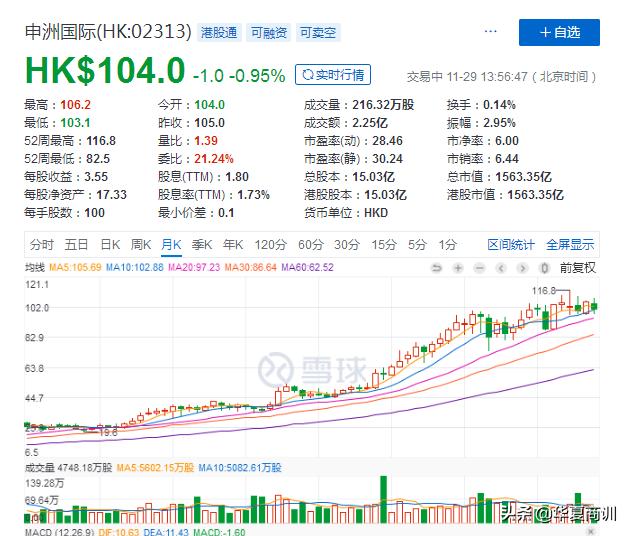The image size is (631, 536).
Task: Click the MA20:97.23 indicator label
Action: pos(194,267)
